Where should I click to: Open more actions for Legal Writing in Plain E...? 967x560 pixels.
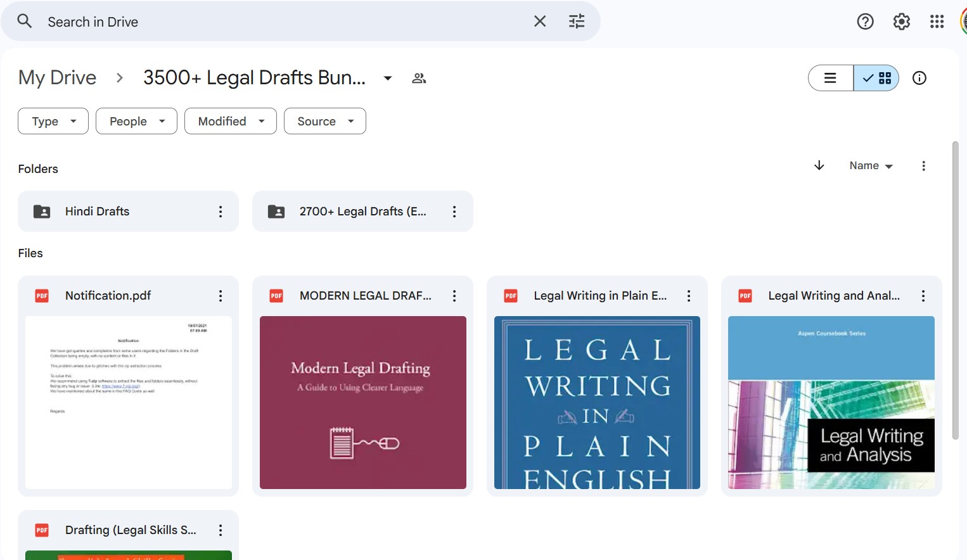click(689, 296)
